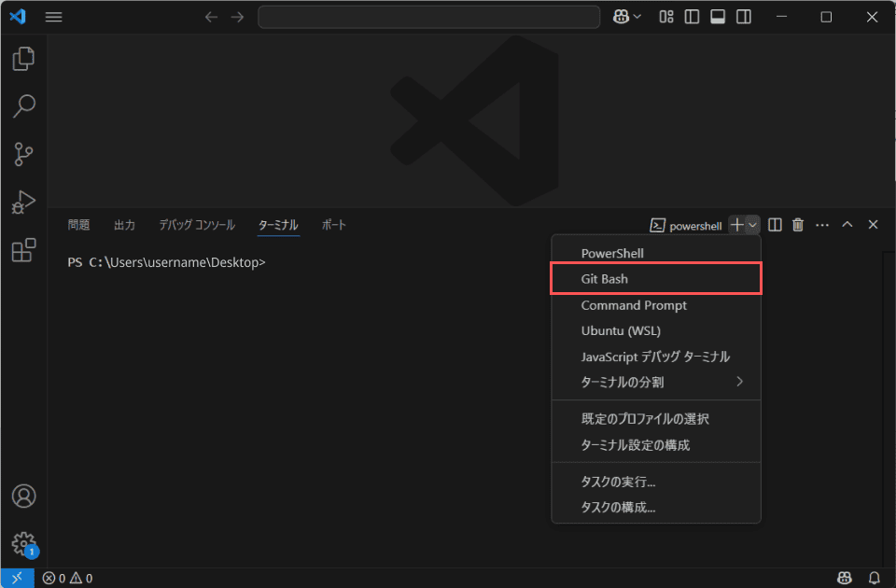The image size is (896, 588).
Task: Open the Accounts menu icon
Action: 23,496
